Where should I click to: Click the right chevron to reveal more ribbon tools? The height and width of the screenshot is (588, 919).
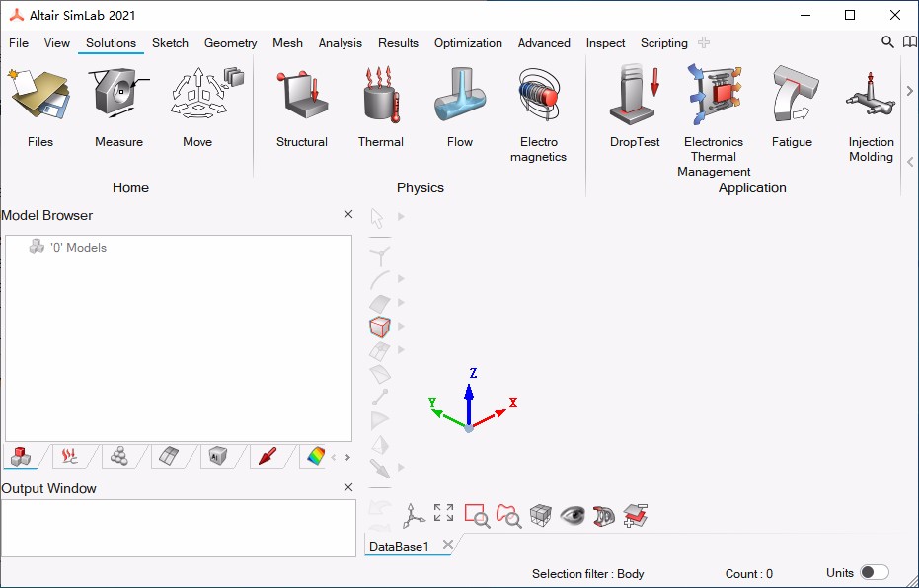909,89
